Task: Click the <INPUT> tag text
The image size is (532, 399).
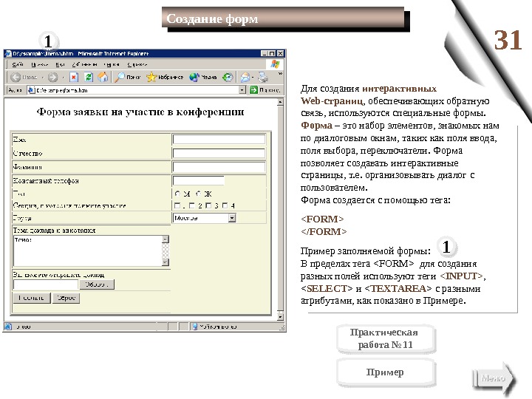Action: [461, 276]
